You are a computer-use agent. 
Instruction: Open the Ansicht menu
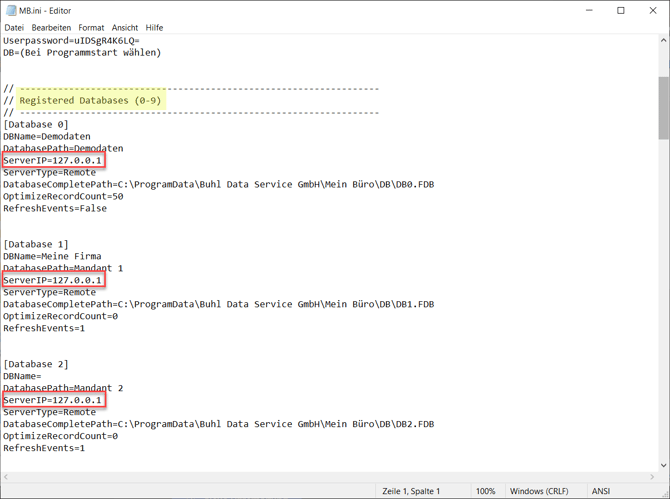tap(125, 28)
